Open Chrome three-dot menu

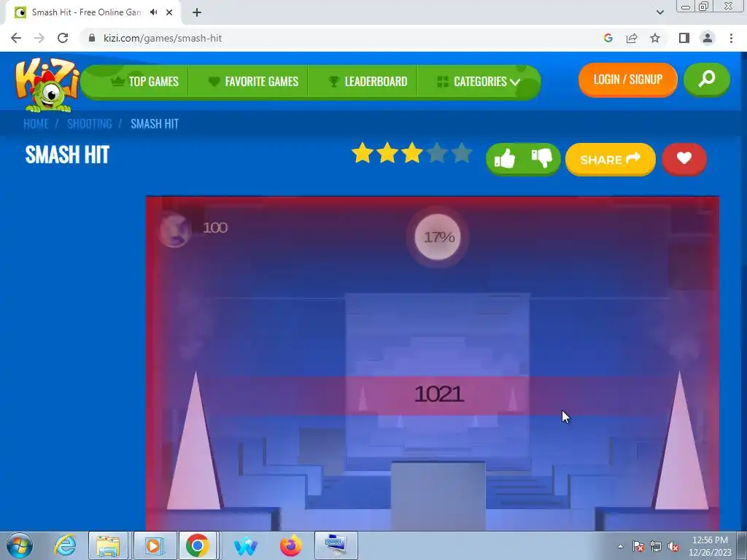(731, 38)
